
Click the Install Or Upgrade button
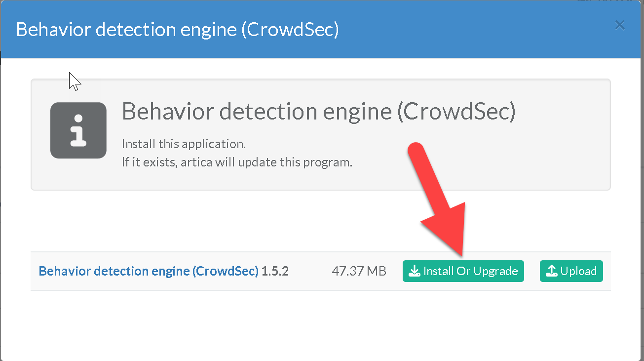pyautogui.click(x=463, y=271)
